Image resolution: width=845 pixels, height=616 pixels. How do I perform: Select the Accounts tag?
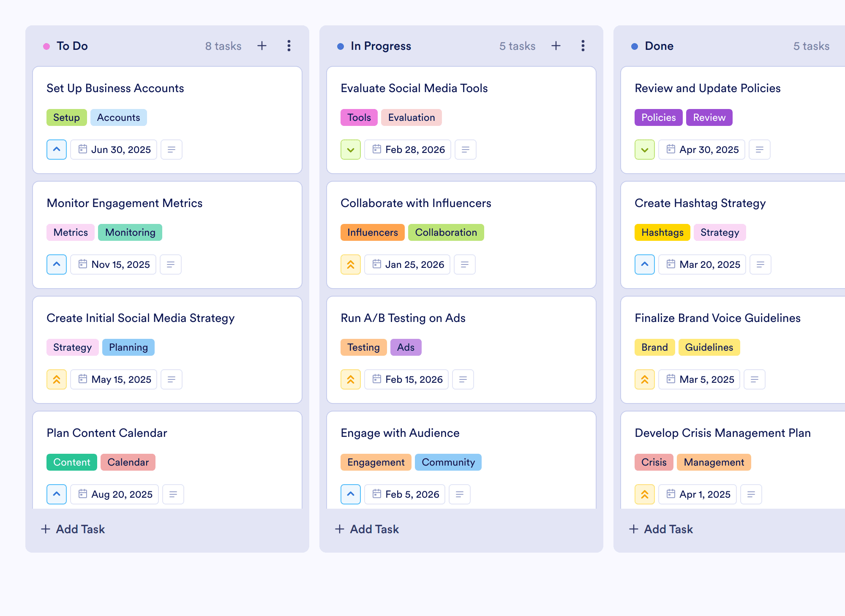point(118,117)
